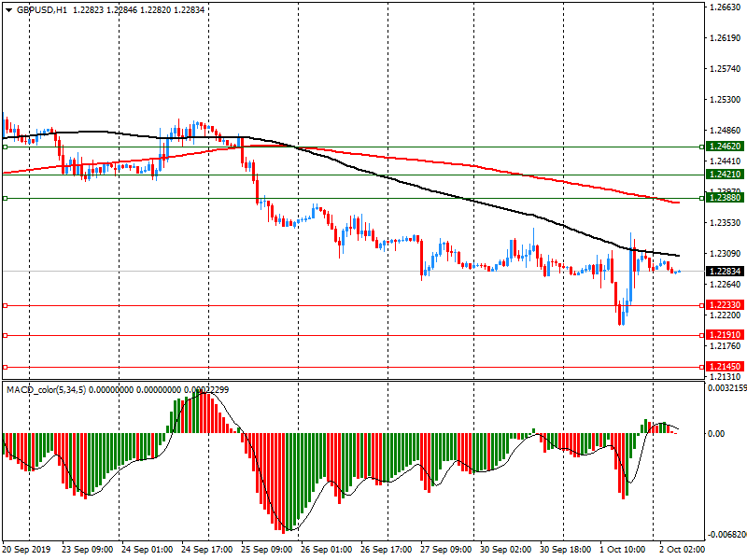Grab the right-end handle of the 1.24620 line
747x560 pixels.
[702, 147]
